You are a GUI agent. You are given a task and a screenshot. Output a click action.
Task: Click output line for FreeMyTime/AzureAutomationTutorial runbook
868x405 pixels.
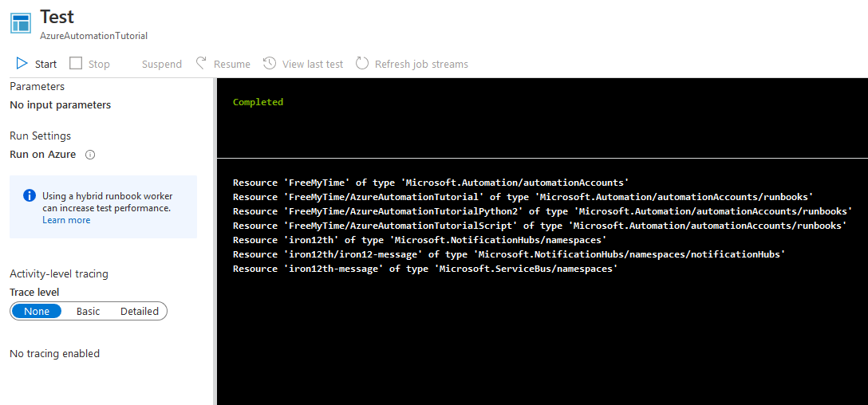pyautogui.click(x=523, y=197)
